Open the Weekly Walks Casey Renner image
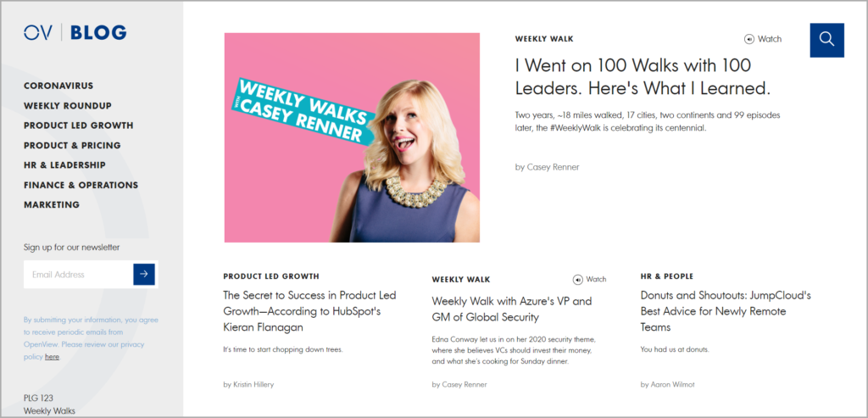Image resolution: width=868 pixels, height=418 pixels. 352,137
